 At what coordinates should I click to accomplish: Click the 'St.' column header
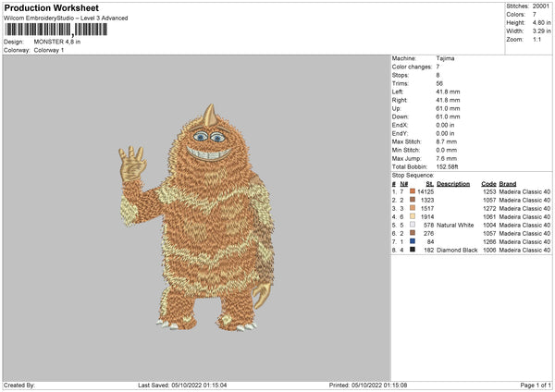pos(430,184)
